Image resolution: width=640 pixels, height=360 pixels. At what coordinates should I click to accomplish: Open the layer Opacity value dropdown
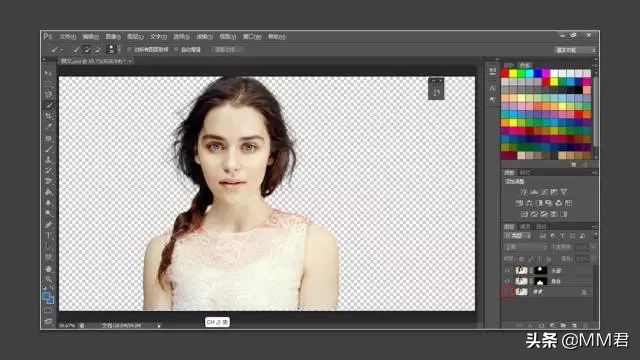point(593,247)
